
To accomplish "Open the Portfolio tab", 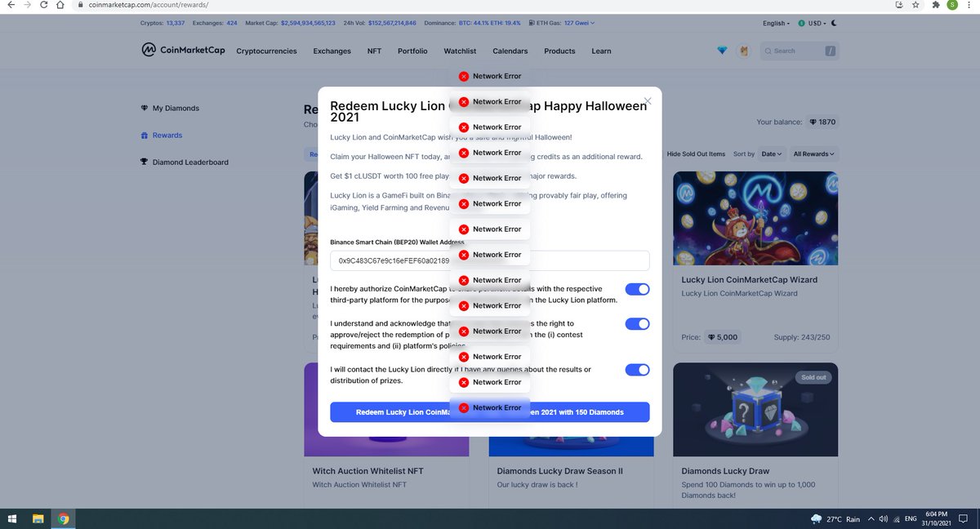I will (x=412, y=51).
